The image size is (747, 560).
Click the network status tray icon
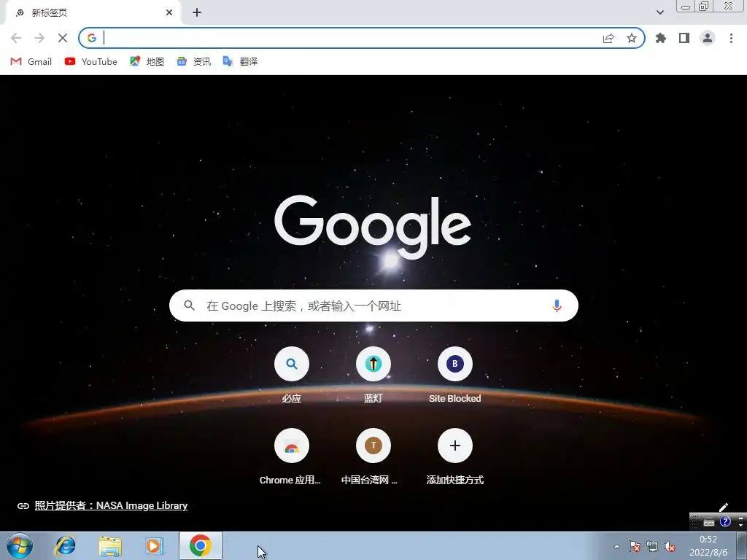pyautogui.click(x=651, y=546)
